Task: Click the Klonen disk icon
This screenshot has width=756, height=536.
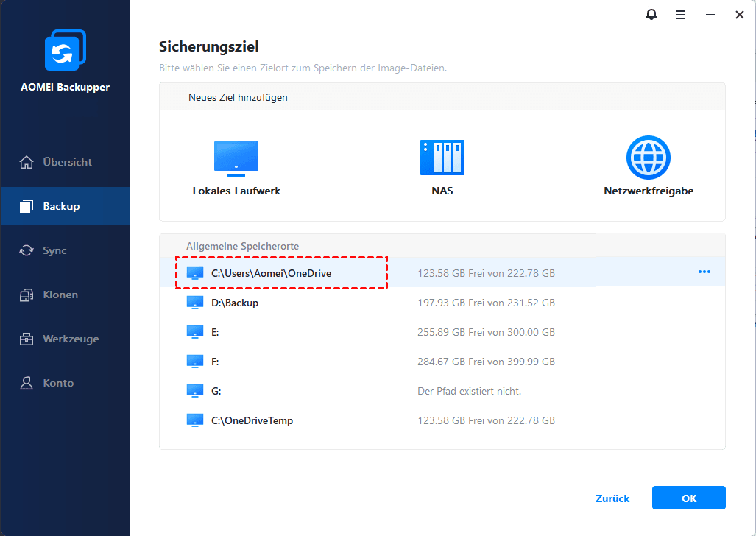Action: [x=27, y=295]
